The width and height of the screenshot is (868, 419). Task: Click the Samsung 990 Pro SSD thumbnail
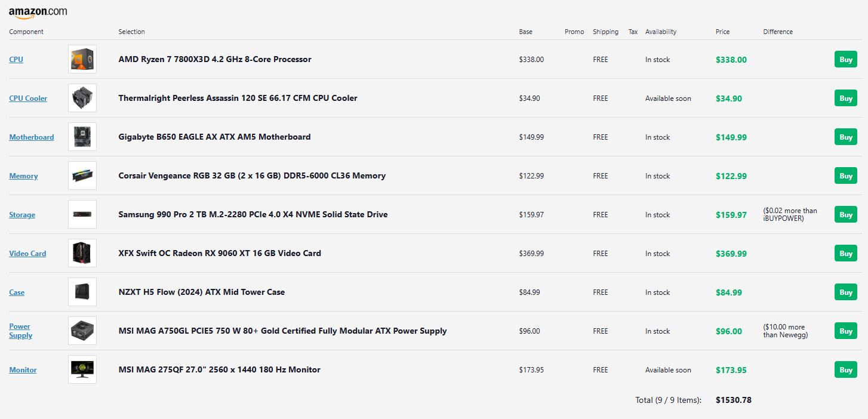pos(82,215)
